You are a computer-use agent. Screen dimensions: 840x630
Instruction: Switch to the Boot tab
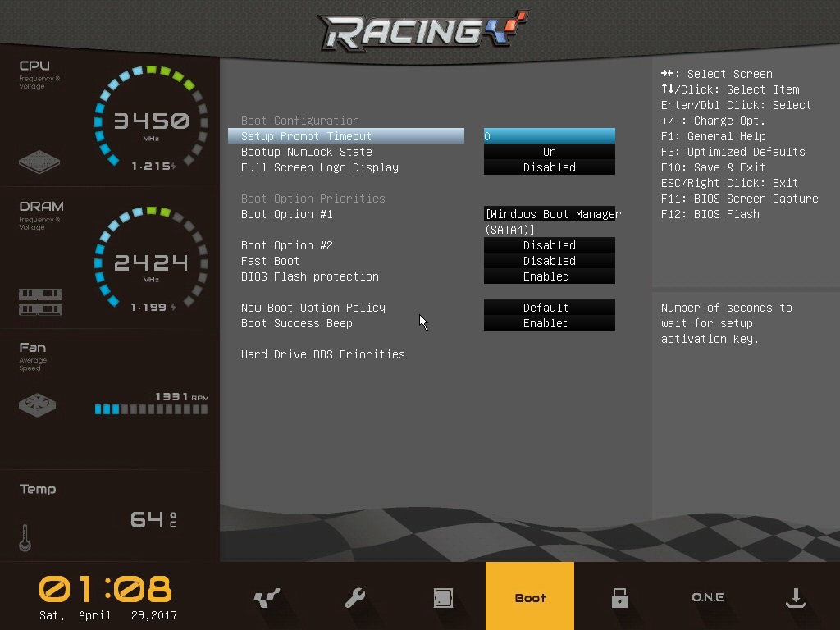[x=530, y=596]
